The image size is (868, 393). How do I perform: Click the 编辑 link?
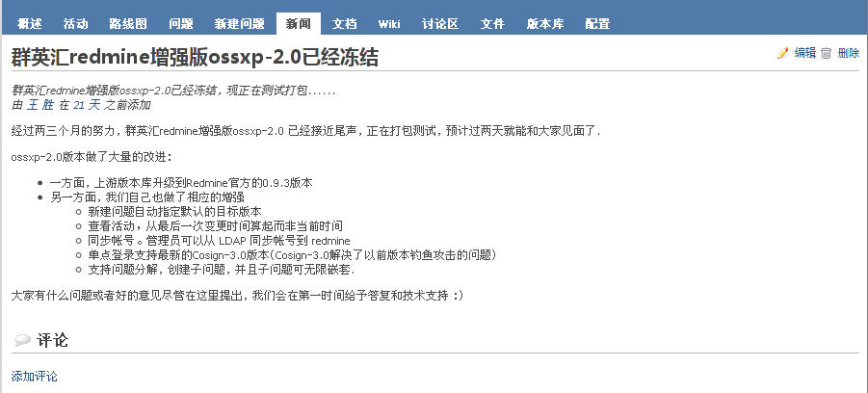point(805,53)
